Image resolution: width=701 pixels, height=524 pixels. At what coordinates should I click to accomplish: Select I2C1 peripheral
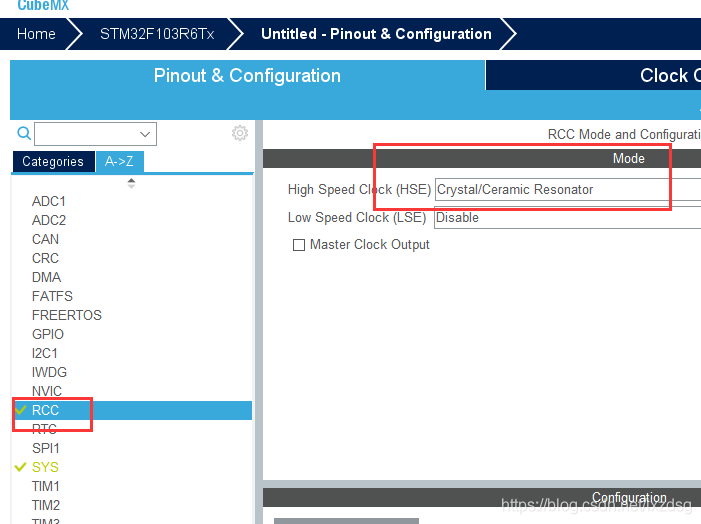click(45, 353)
